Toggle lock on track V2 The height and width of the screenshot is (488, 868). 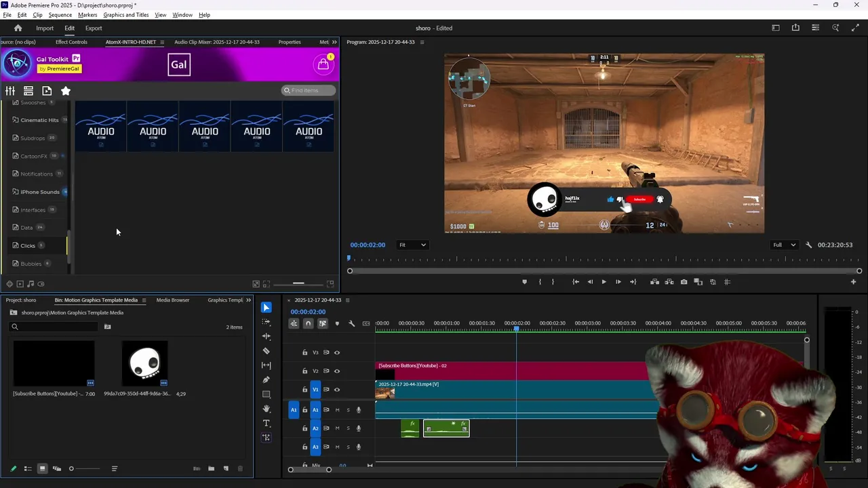304,371
